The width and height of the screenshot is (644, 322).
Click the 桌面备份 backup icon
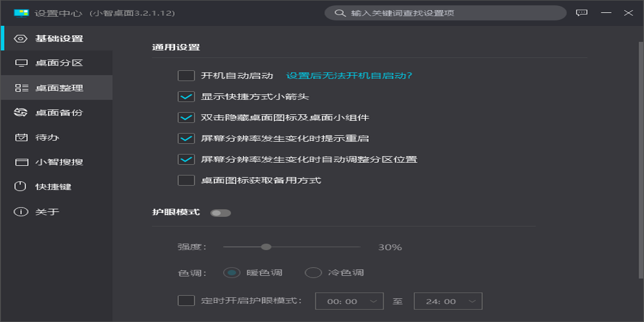tap(20, 113)
